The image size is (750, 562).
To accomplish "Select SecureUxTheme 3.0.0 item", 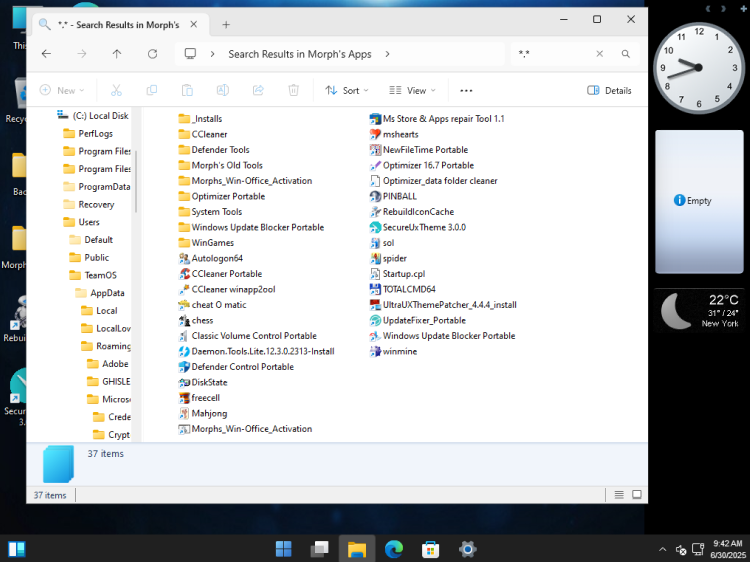I will (x=418, y=227).
